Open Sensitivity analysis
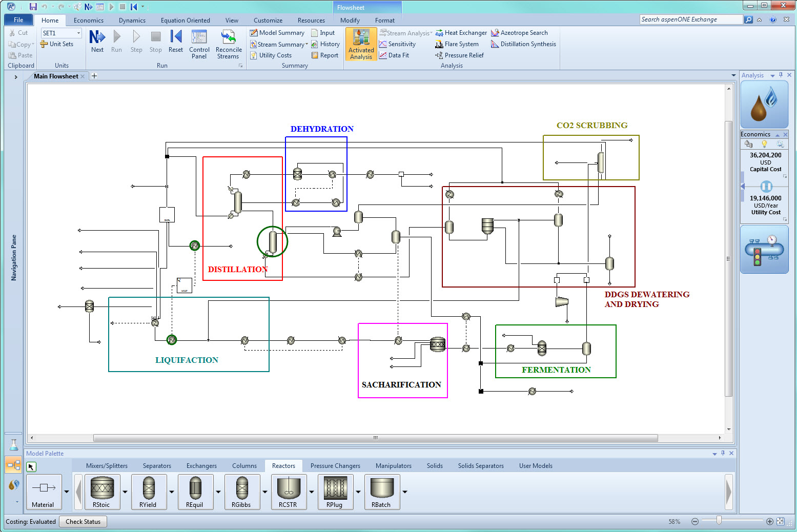Image resolution: width=797 pixels, height=532 pixels. (x=397, y=44)
